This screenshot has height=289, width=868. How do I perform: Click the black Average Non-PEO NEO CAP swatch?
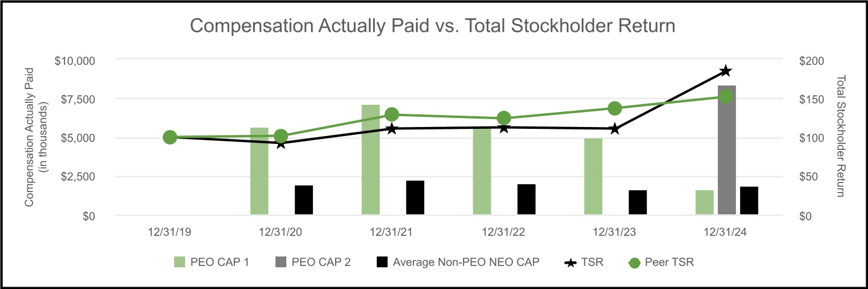tap(380, 263)
